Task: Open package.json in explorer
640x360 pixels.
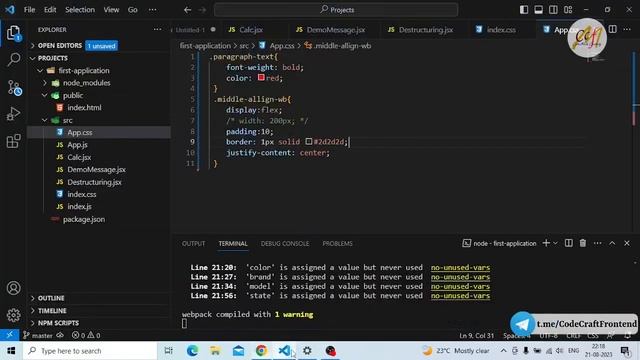Action: point(84,219)
